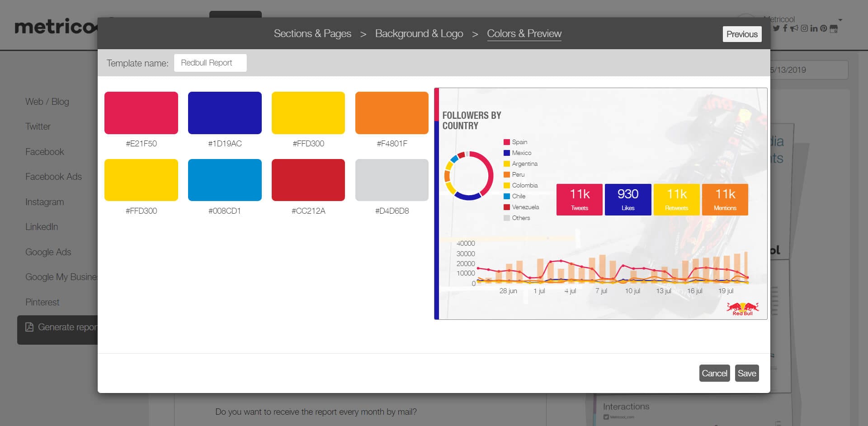Click the metricool logo
Image resolution: width=868 pixels, height=426 pixels.
coord(56,27)
